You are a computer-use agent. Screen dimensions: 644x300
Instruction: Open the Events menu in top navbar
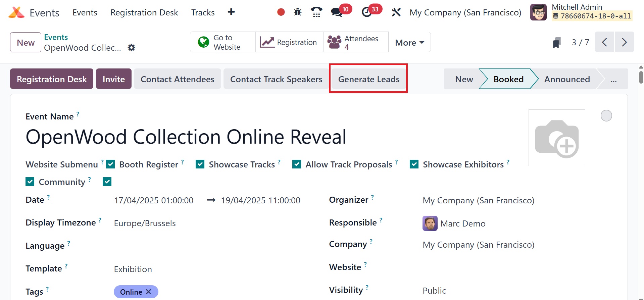point(85,12)
